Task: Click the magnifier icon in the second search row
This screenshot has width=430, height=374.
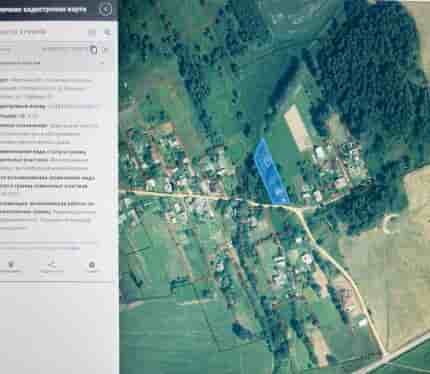Action: point(94,50)
